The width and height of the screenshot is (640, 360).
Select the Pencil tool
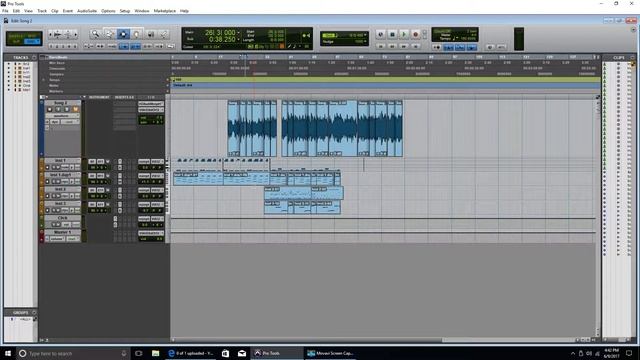(x=164, y=34)
